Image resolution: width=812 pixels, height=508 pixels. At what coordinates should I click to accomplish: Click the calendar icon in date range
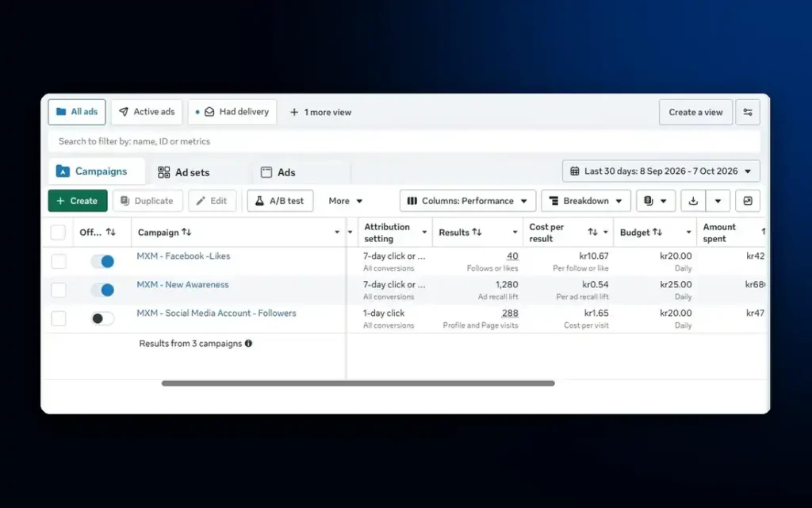point(574,171)
